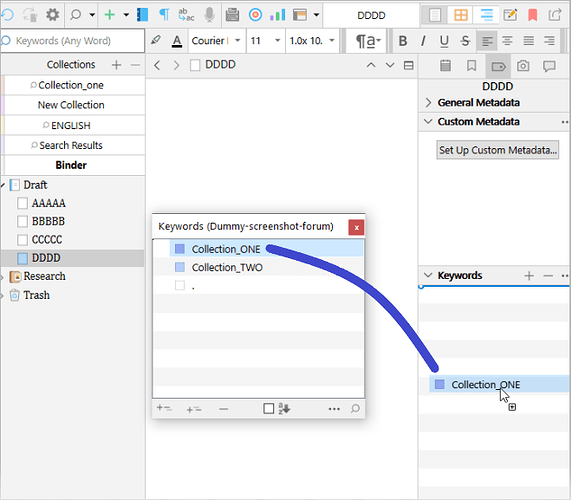Open the Bookmarks tab in inspector

(x=471, y=66)
